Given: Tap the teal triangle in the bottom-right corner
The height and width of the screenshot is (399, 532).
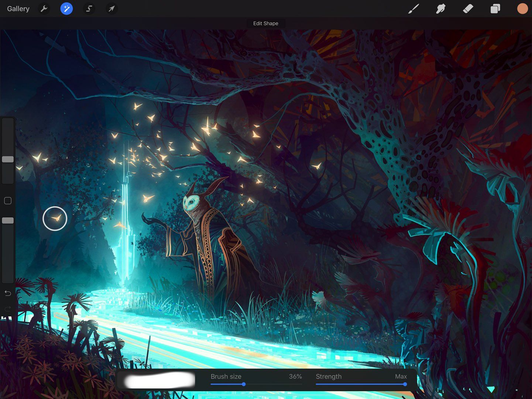Looking at the screenshot, I should coord(491,389).
